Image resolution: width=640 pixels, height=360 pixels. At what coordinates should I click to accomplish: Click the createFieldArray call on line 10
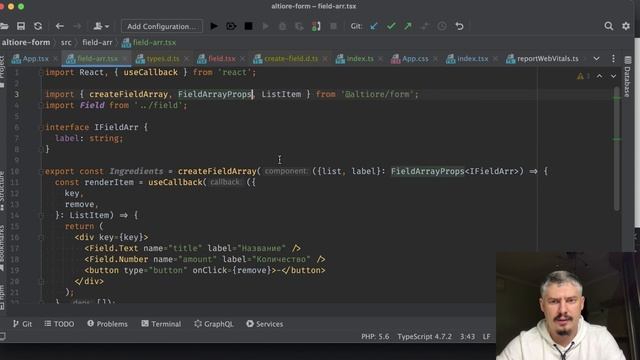(218, 171)
